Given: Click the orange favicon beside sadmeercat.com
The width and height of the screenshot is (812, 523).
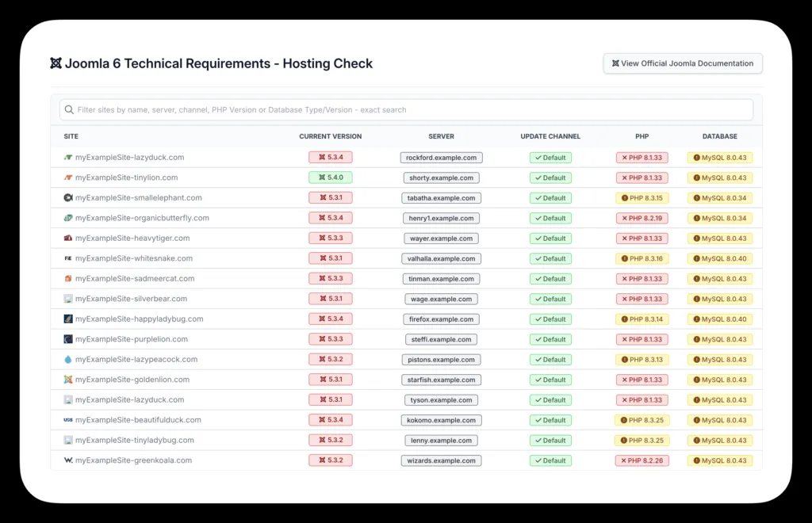Looking at the screenshot, I should pyautogui.click(x=67, y=278).
